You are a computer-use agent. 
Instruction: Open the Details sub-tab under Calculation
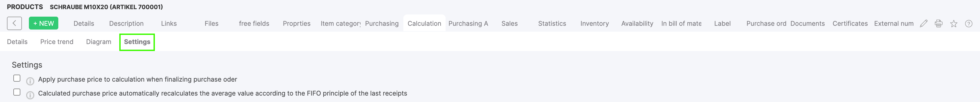pos(17,42)
